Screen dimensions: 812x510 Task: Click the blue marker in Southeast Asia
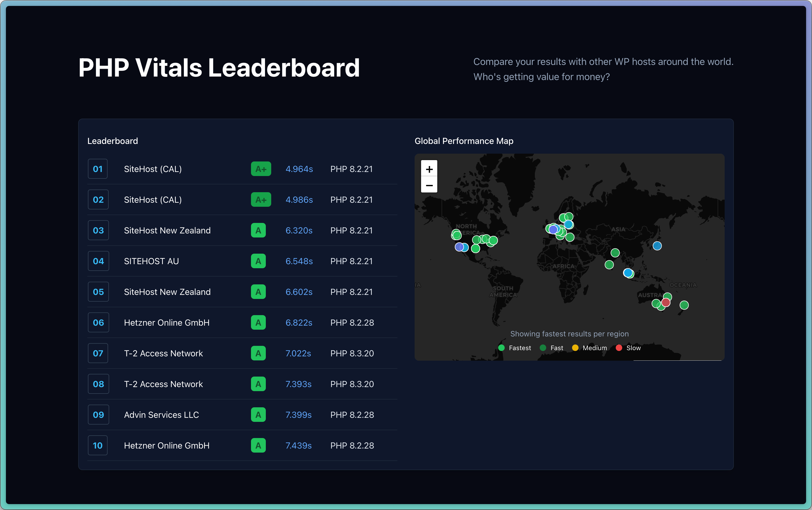click(628, 272)
